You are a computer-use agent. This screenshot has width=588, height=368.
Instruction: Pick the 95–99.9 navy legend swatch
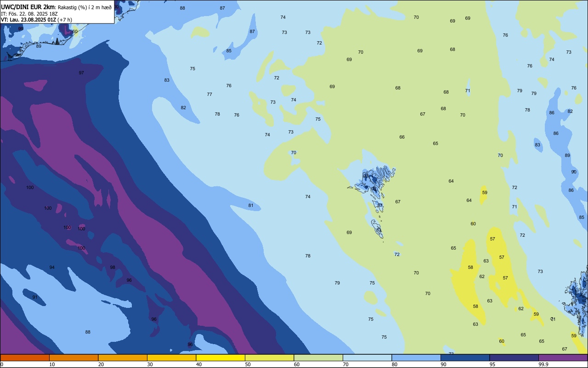pyautogui.click(x=514, y=357)
